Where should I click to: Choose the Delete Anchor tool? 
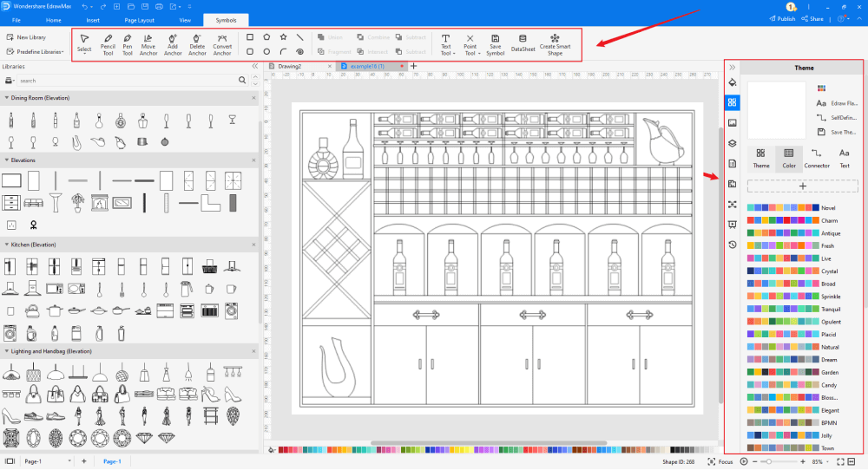tap(197, 44)
